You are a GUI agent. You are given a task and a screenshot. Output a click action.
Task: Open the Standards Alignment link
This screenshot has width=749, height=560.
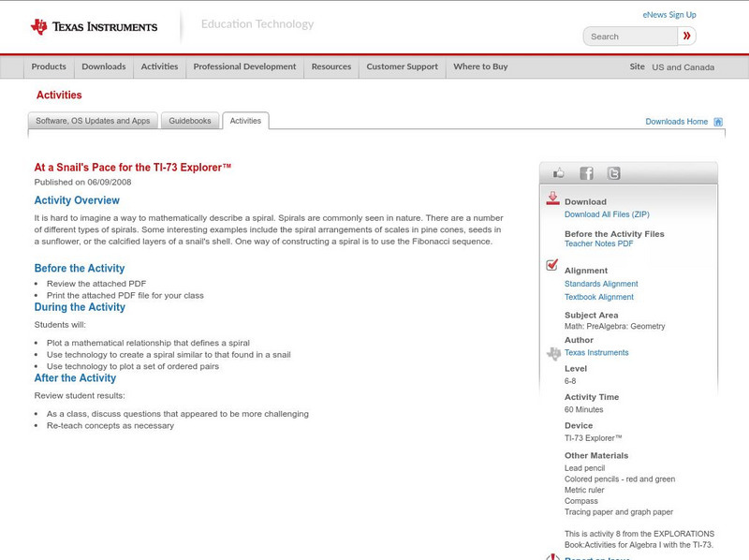click(601, 284)
